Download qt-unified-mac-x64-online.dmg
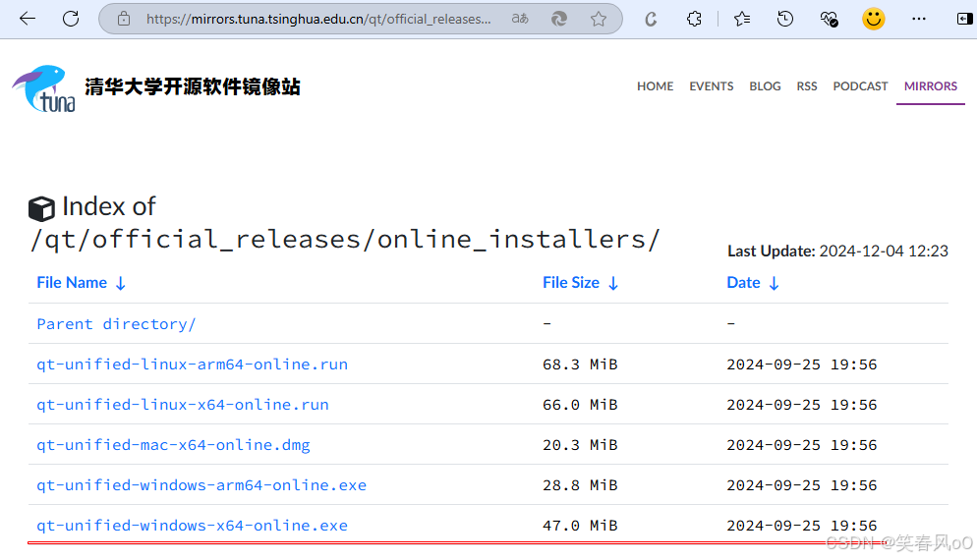 click(x=173, y=445)
